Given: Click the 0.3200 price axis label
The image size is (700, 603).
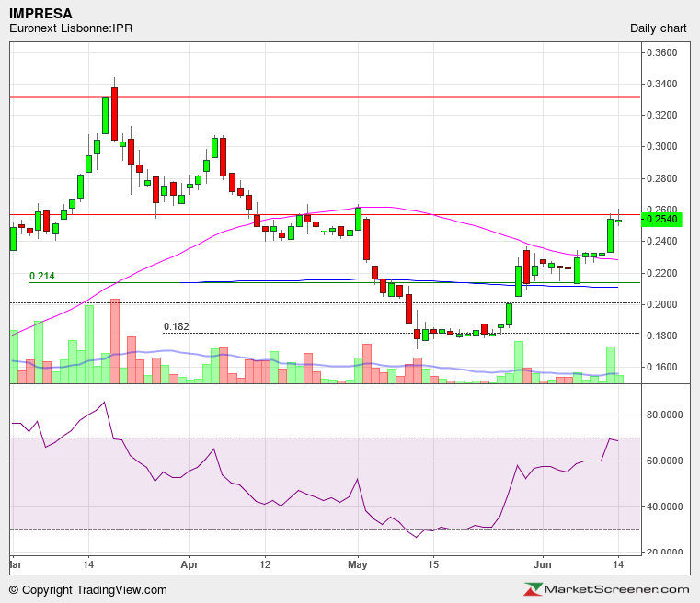Looking at the screenshot, I should 662,115.
